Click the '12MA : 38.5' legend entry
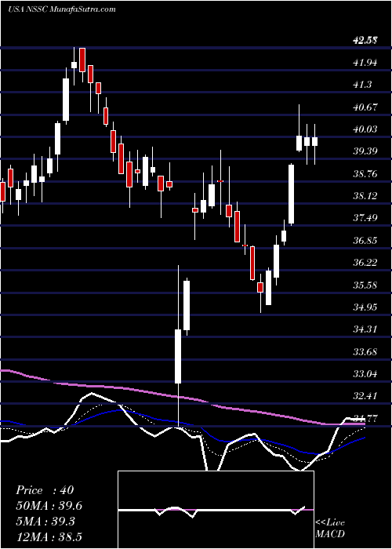 pyautogui.click(x=49, y=536)
